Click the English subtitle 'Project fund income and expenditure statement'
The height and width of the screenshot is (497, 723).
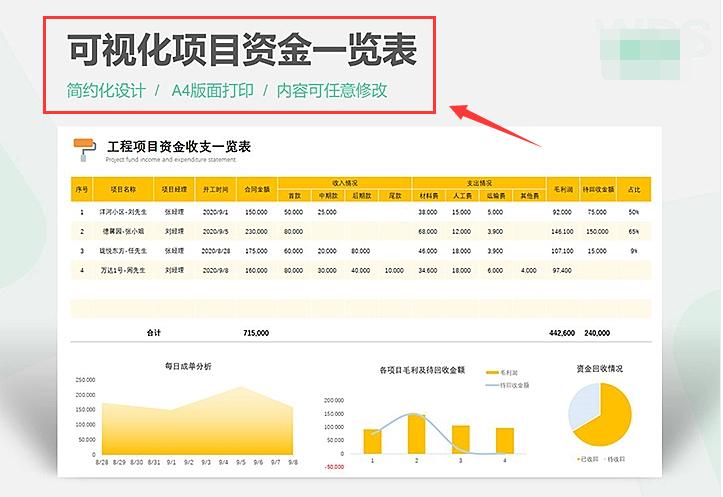[x=171, y=160]
